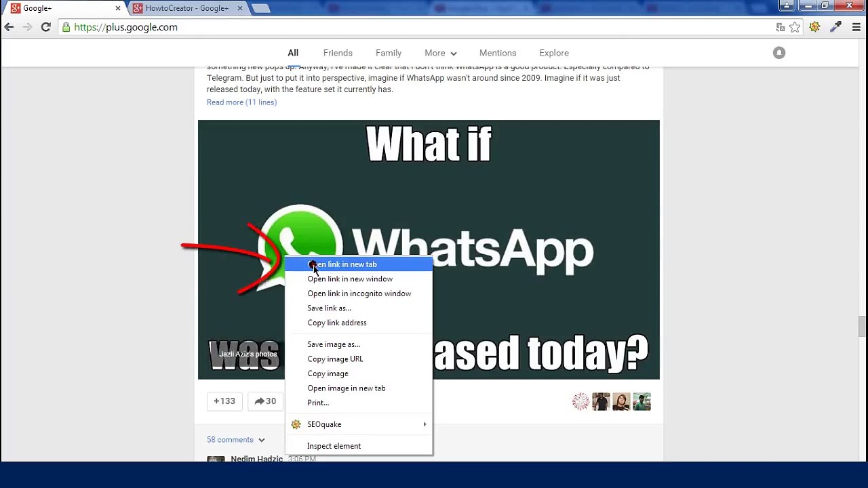Click the +133 plus-one button
This screenshot has width=868, height=488.
pyautogui.click(x=224, y=401)
